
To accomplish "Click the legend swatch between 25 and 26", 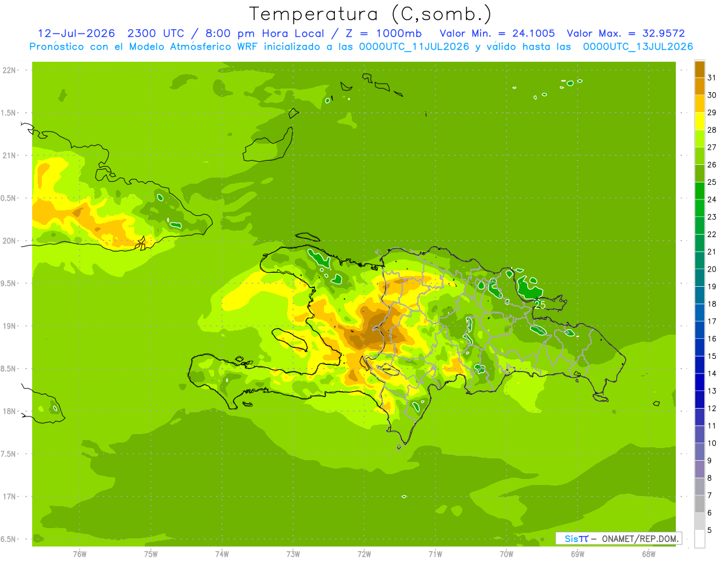I will click(699, 173).
